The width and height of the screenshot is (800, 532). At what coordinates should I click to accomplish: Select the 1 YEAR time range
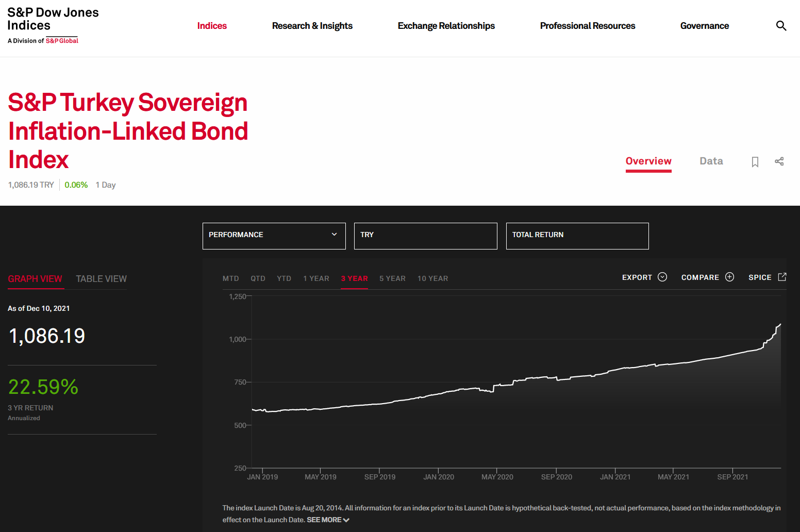(x=316, y=278)
